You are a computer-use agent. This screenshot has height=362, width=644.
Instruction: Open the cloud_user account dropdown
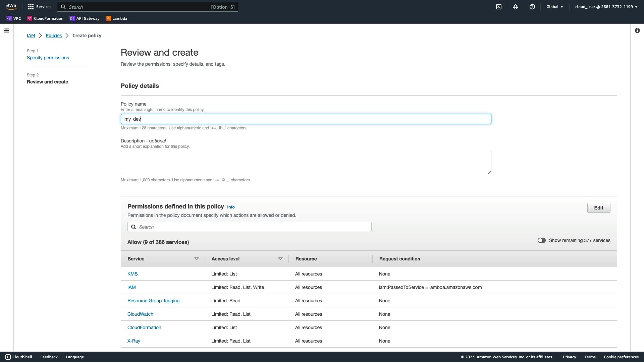click(x=606, y=7)
